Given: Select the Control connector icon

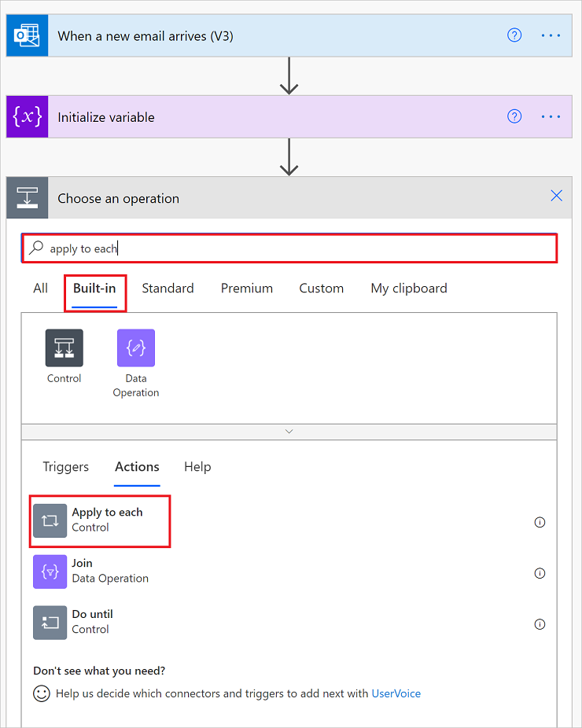Looking at the screenshot, I should (64, 347).
